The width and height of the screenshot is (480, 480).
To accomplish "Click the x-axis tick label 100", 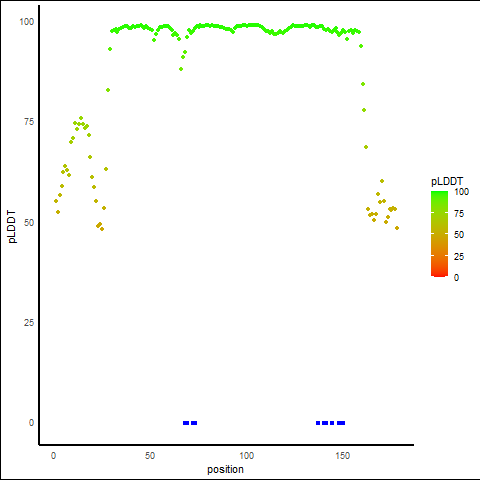I will click(x=246, y=456).
